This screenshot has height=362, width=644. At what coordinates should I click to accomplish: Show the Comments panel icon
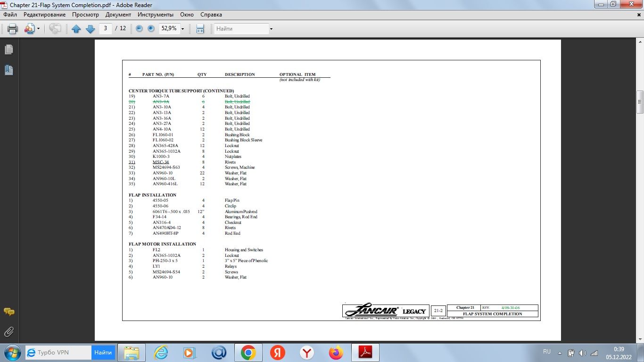(x=8, y=312)
